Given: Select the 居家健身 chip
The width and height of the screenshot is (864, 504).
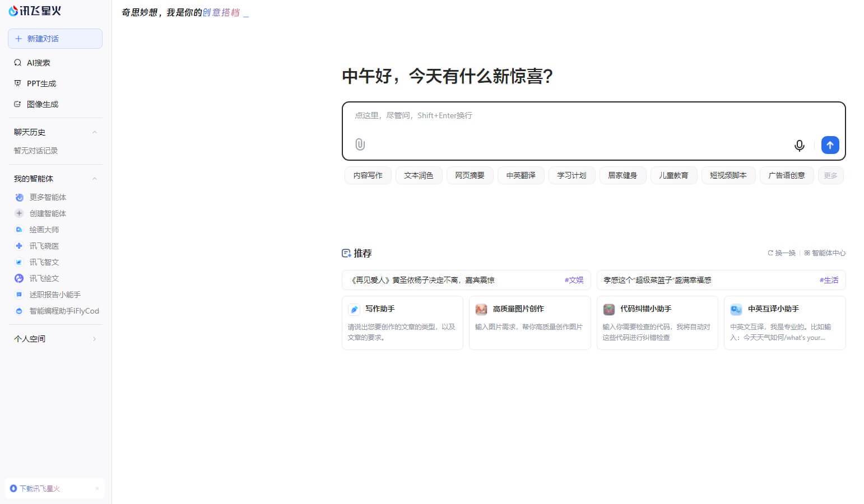Looking at the screenshot, I should (623, 175).
